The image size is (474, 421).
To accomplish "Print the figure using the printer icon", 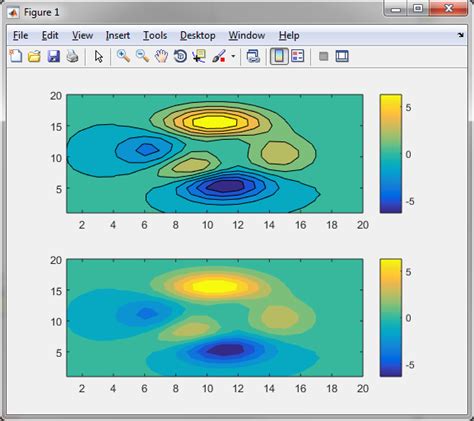I will point(72,56).
